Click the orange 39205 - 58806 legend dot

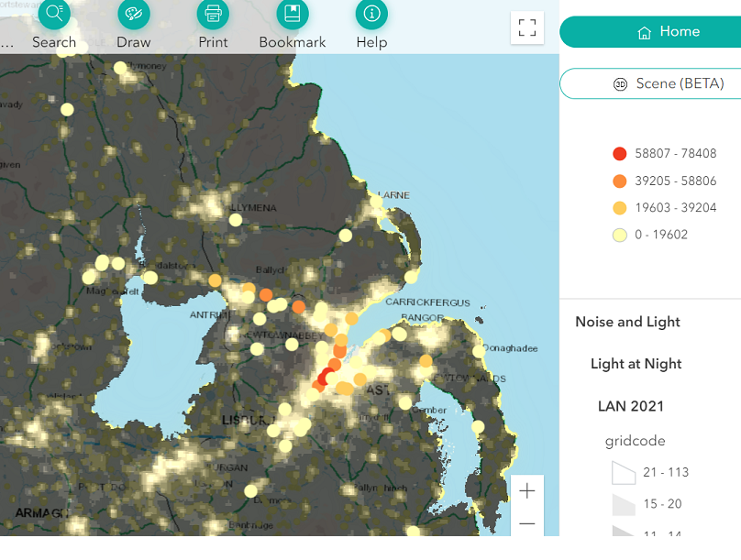click(x=620, y=181)
